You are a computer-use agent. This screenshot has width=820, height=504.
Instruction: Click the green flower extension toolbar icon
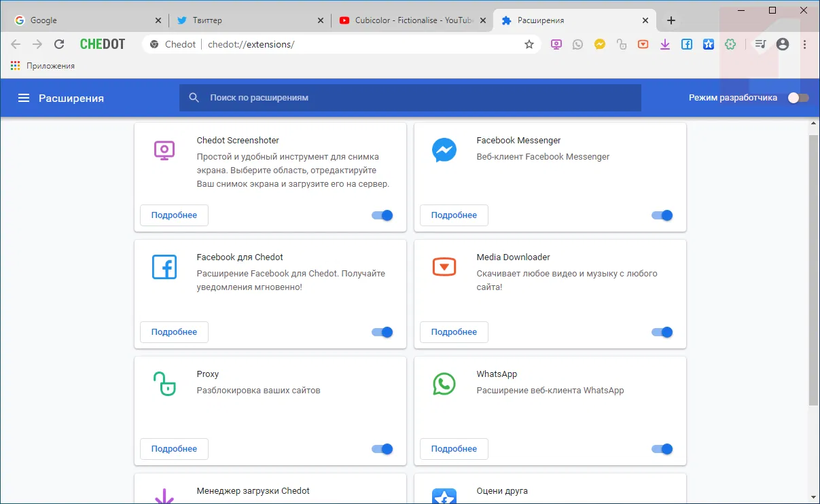(x=730, y=44)
